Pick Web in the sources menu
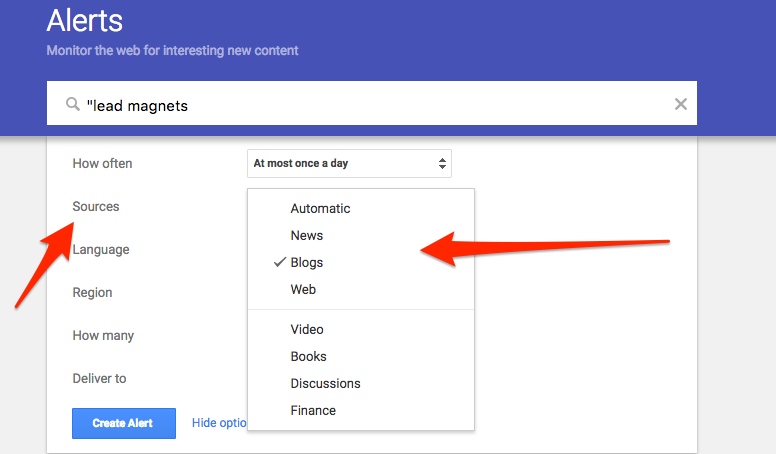776x454 pixels. coord(303,289)
